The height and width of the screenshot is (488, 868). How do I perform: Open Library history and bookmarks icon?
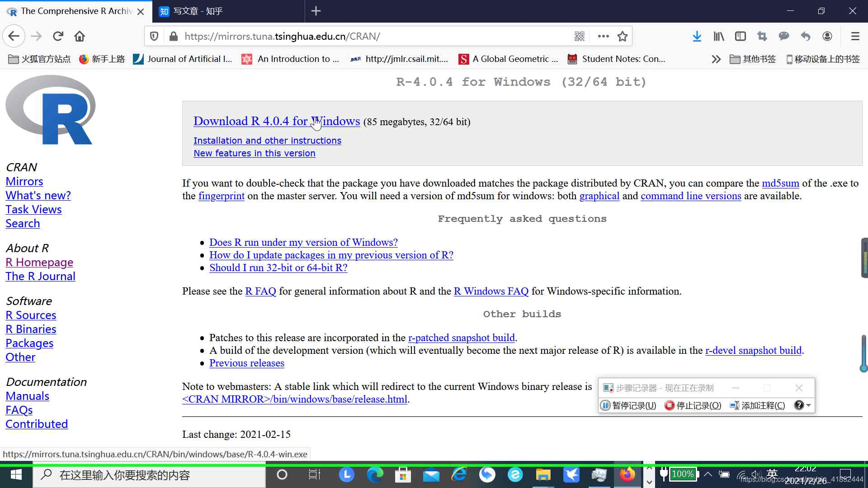[x=718, y=36]
